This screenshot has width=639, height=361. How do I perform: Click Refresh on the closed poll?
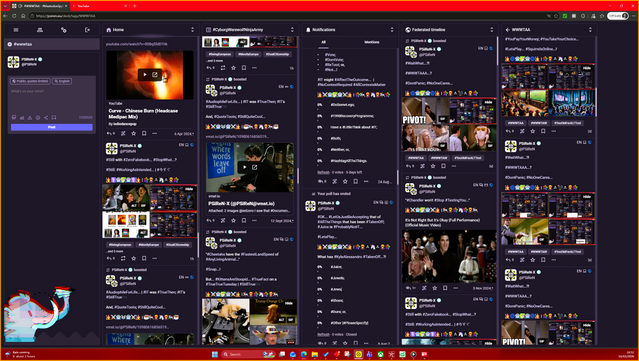coord(324,334)
